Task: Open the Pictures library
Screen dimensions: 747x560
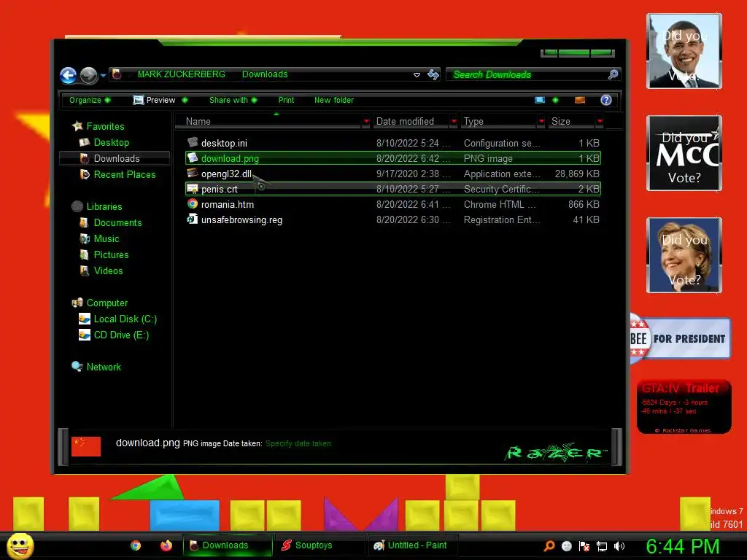Action: pos(111,254)
